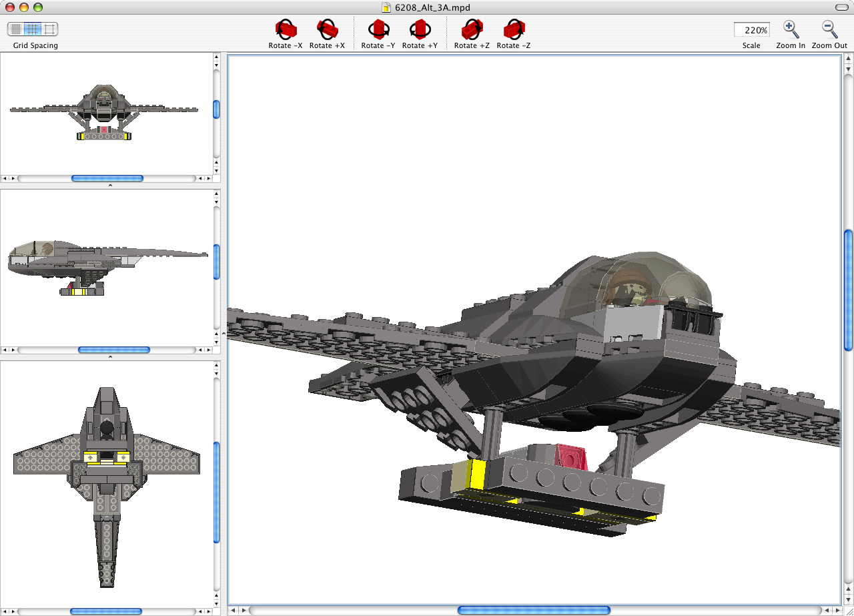The width and height of the screenshot is (854, 616).
Task: Zoom out using the magnifier minus icon
Action: tap(829, 29)
